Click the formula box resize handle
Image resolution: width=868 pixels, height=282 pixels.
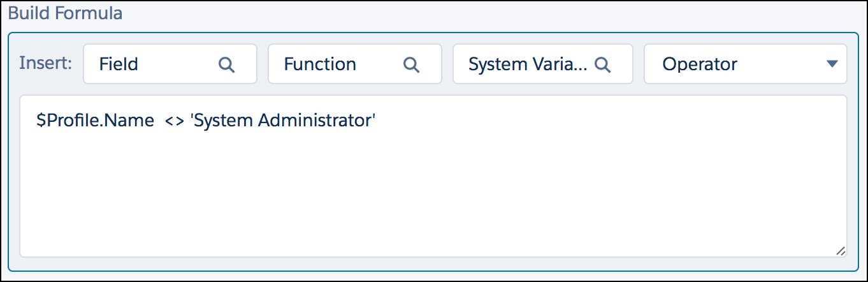(x=841, y=251)
